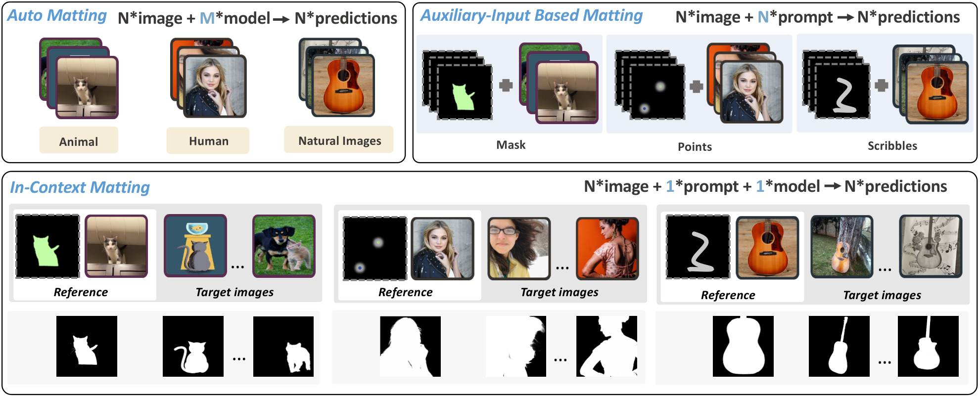This screenshot has width=980, height=397.
Task: Select the woman on orange background target image
Action: coord(607,248)
